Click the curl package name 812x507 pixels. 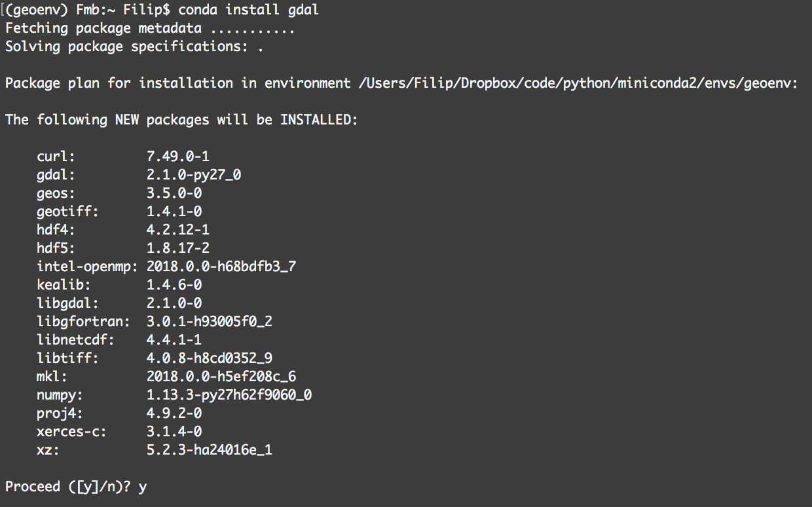[x=56, y=157]
